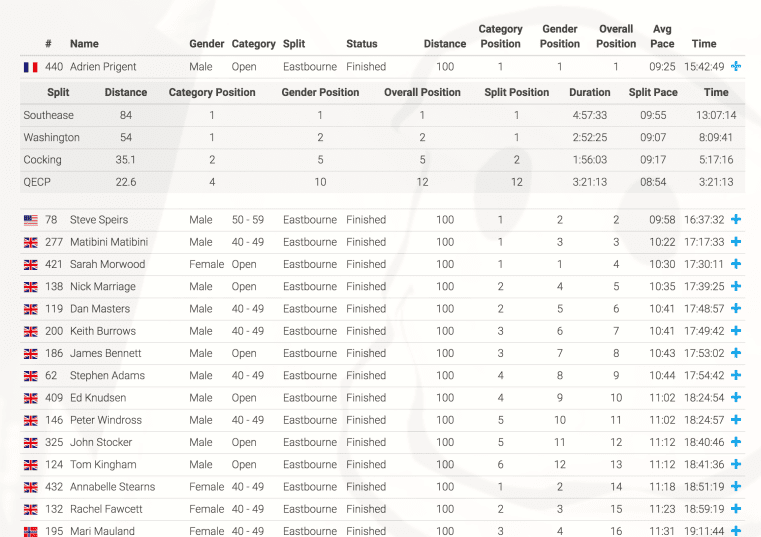Open plus icon for Tom Kingham
Screen dimensions: 761x537
736,465
